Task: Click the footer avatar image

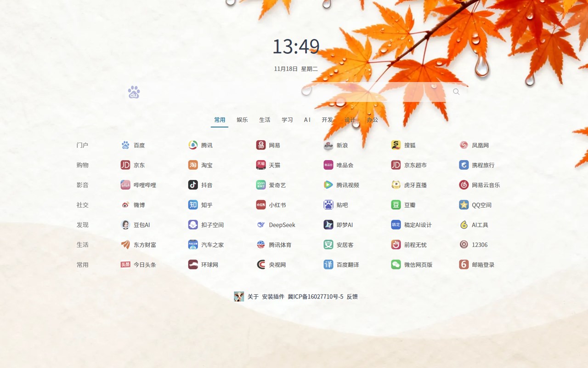Action: point(239,296)
